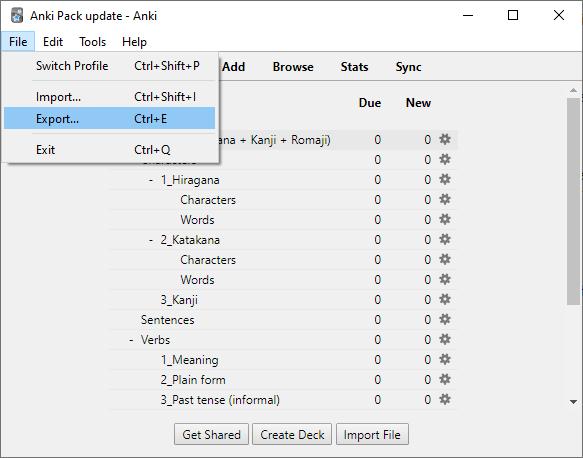The height and width of the screenshot is (458, 583).
Task: Click the Create Deck button
Action: (x=292, y=434)
